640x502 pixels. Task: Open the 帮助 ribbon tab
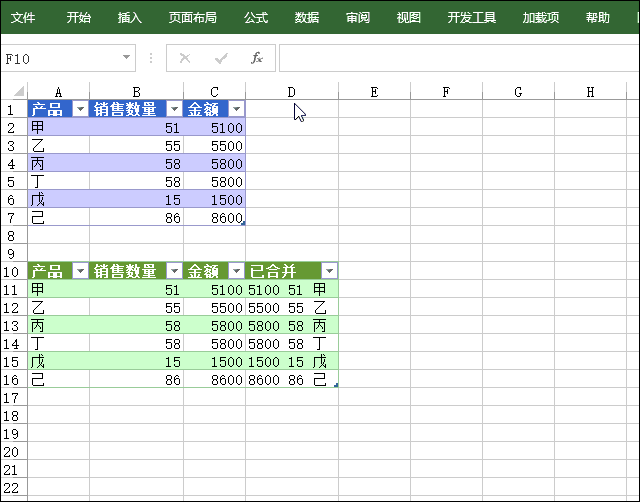point(598,18)
